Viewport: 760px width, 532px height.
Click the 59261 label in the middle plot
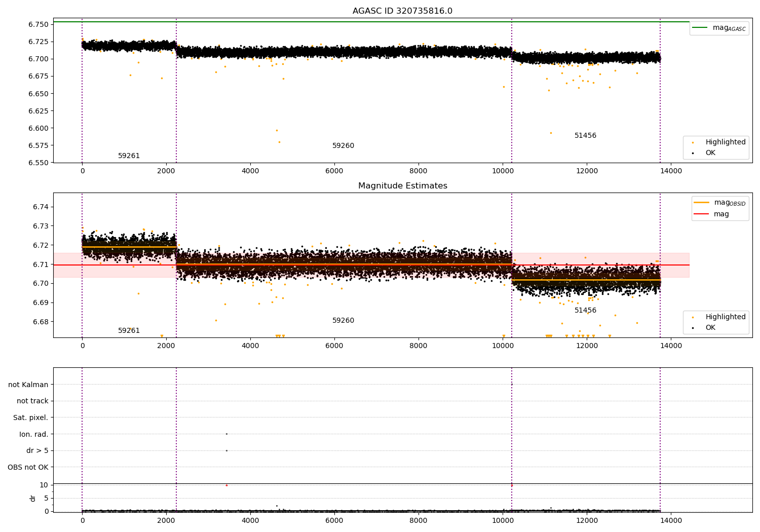point(129,331)
